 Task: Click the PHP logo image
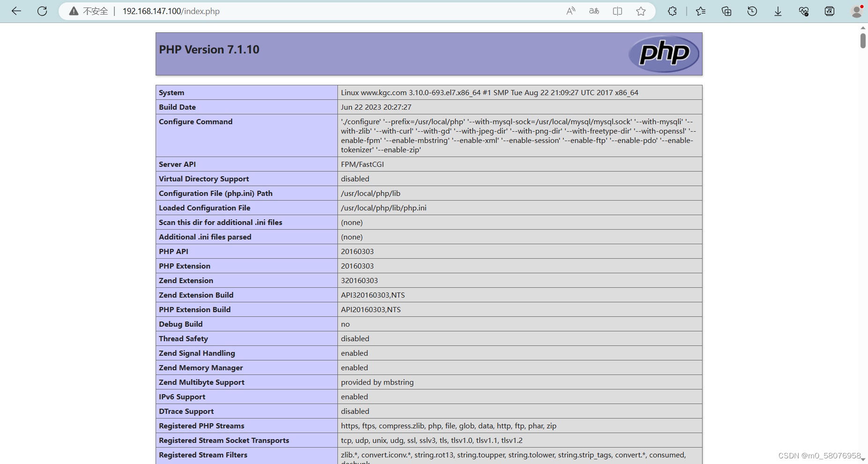[x=664, y=54]
